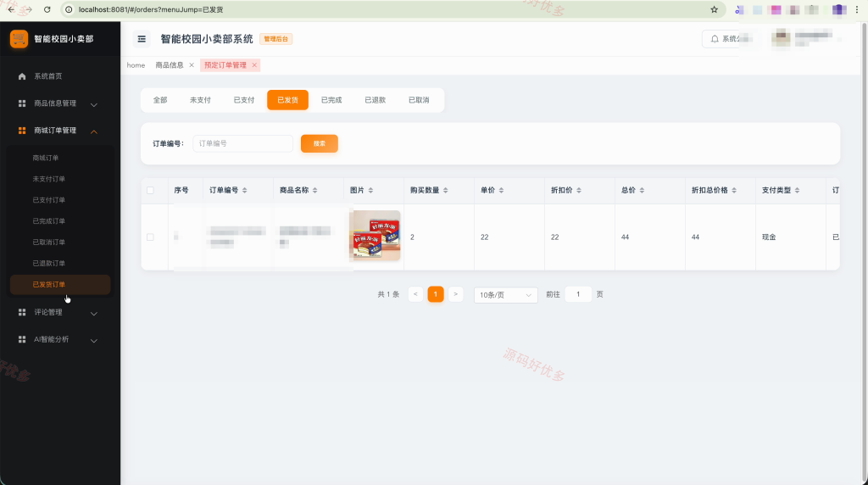Click the 商城订单管理 grid icon
Viewport: 868px width, 485px height.
point(22,131)
